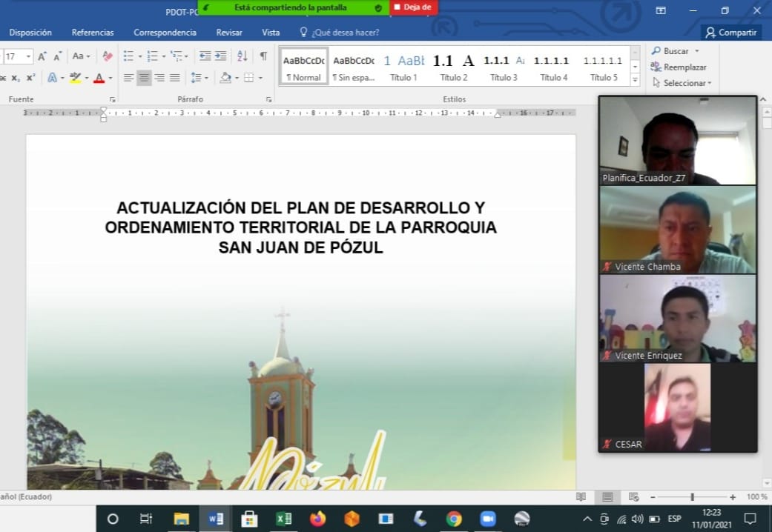Select CESAR's video thumbnail
772x532 pixels.
(677, 406)
